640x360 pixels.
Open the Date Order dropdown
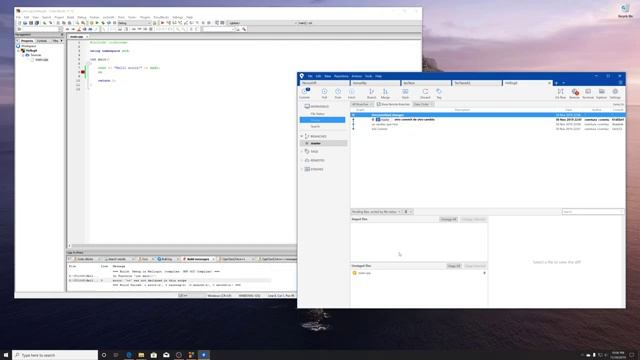pyautogui.click(x=423, y=104)
